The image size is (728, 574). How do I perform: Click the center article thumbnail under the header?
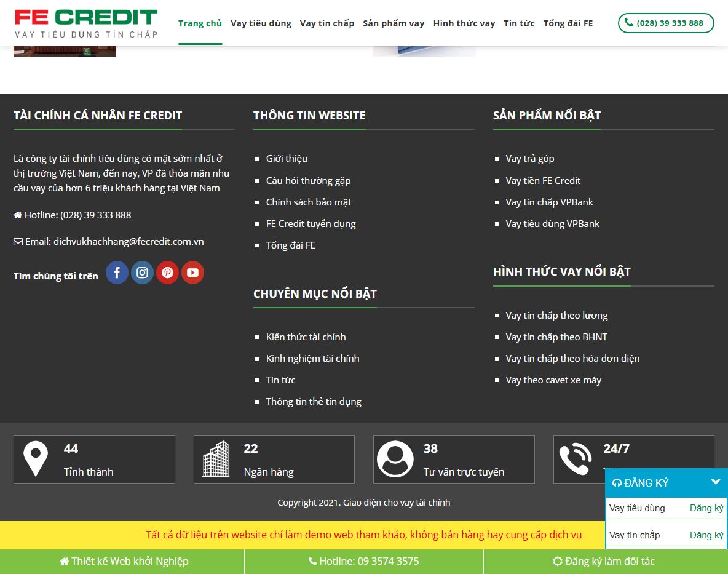(424, 51)
